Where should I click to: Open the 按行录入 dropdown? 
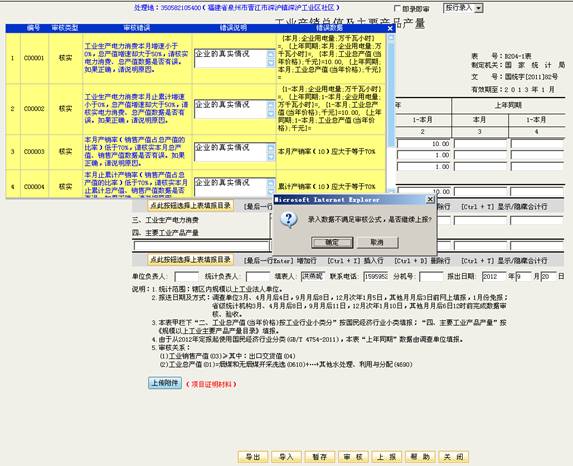pos(479,8)
